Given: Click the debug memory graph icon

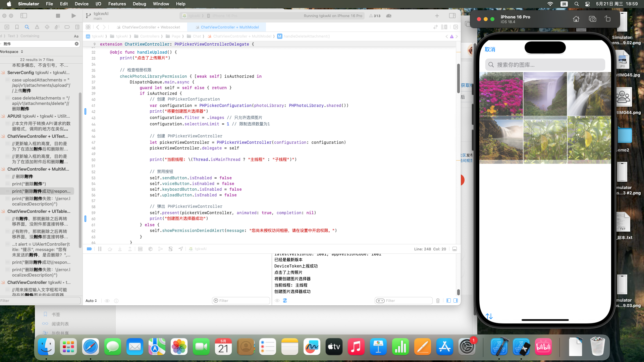Looking at the screenshot, I should (160, 249).
